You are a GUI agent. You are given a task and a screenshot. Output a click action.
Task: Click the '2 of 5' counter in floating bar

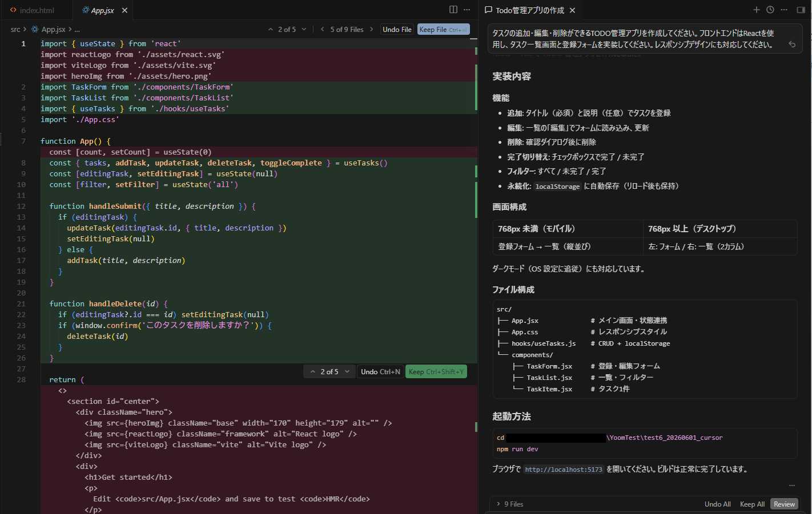coord(329,372)
